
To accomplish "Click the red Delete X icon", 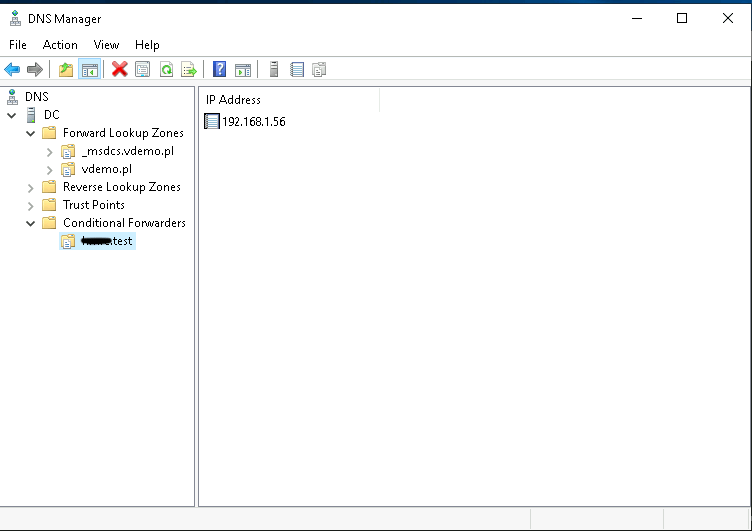I will coord(119,69).
